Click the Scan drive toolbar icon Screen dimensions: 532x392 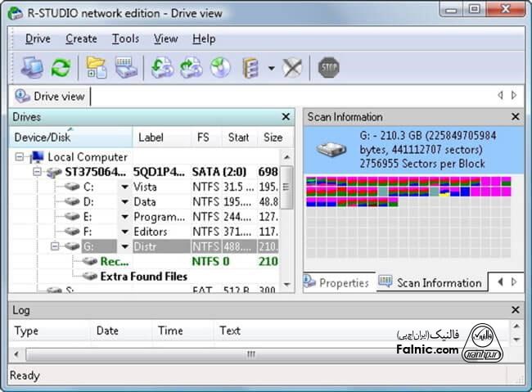(x=124, y=67)
